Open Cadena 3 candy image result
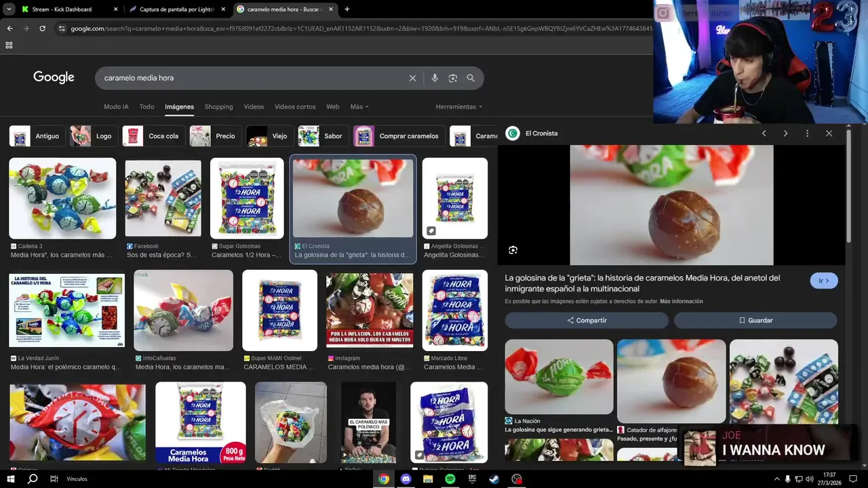This screenshot has width=868, height=488. click(x=62, y=198)
